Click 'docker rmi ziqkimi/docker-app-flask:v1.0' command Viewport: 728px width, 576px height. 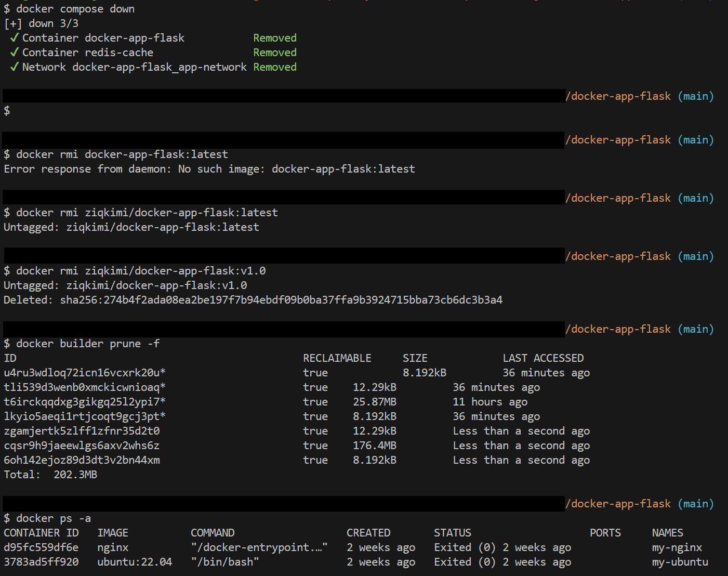(141, 271)
